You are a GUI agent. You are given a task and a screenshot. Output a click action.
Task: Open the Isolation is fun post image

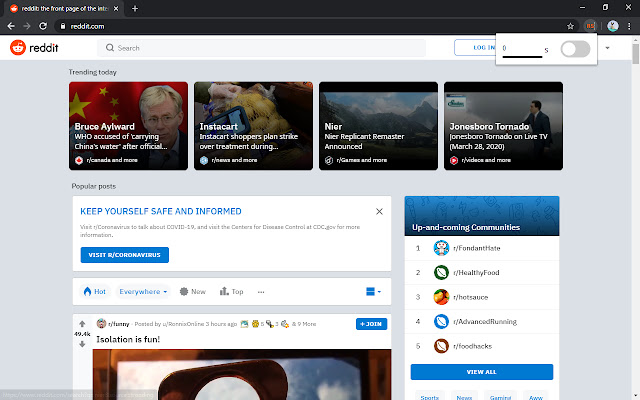[x=242, y=374]
